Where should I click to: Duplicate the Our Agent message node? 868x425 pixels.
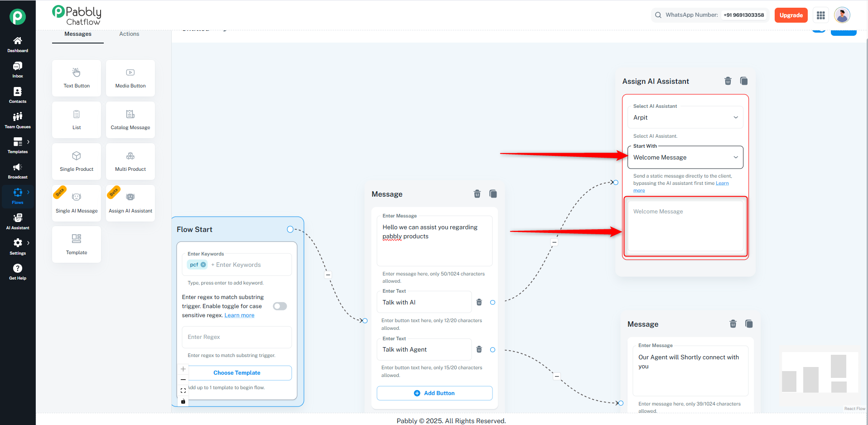(x=749, y=324)
